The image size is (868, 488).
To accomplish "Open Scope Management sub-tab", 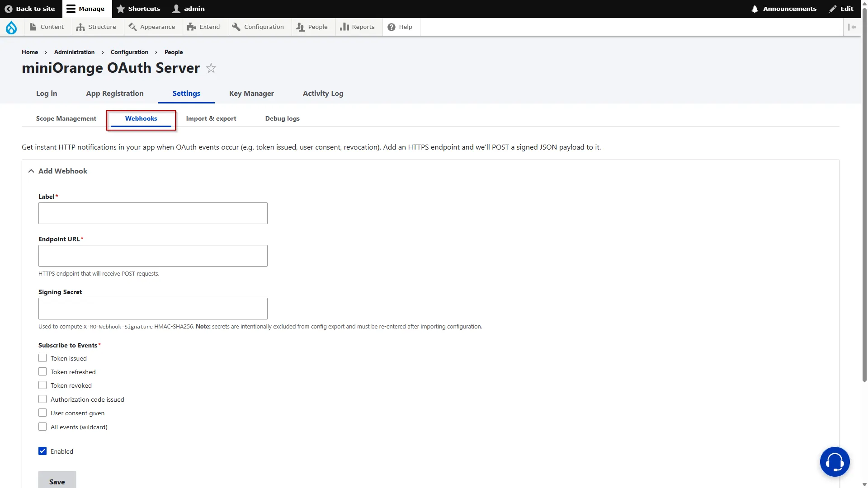I will 66,118.
